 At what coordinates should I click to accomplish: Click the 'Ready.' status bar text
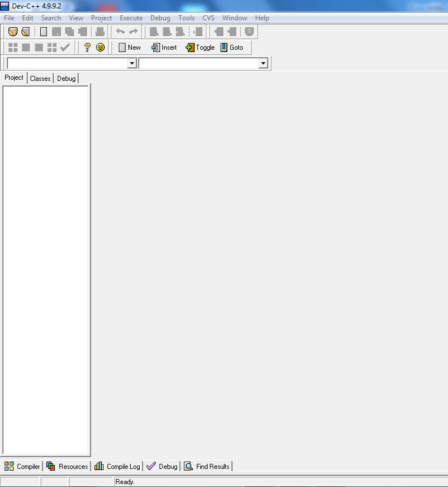tap(125, 482)
